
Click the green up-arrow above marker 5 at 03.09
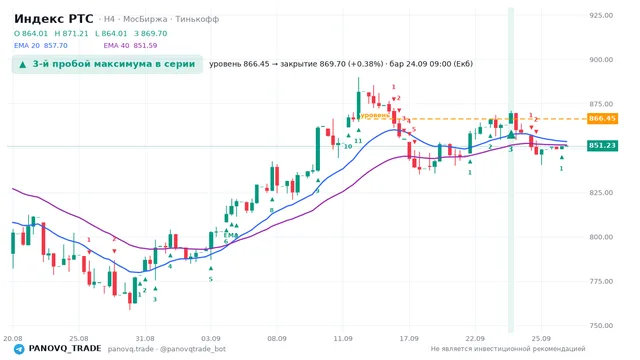pyautogui.click(x=211, y=269)
